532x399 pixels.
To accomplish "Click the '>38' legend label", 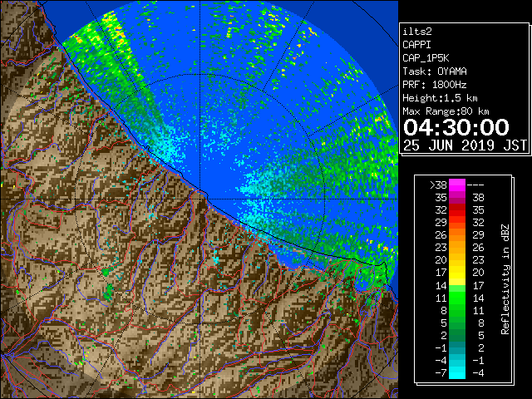I will 438,185.
